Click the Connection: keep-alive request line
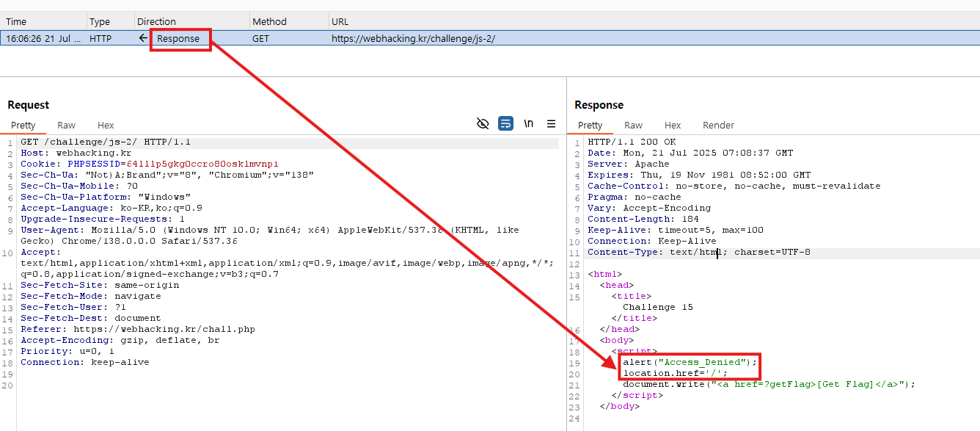 click(x=85, y=363)
